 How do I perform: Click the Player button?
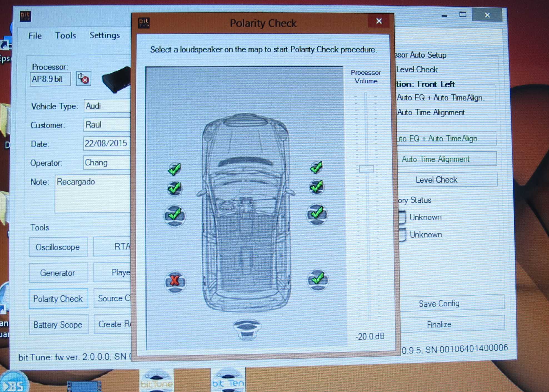[113, 272]
